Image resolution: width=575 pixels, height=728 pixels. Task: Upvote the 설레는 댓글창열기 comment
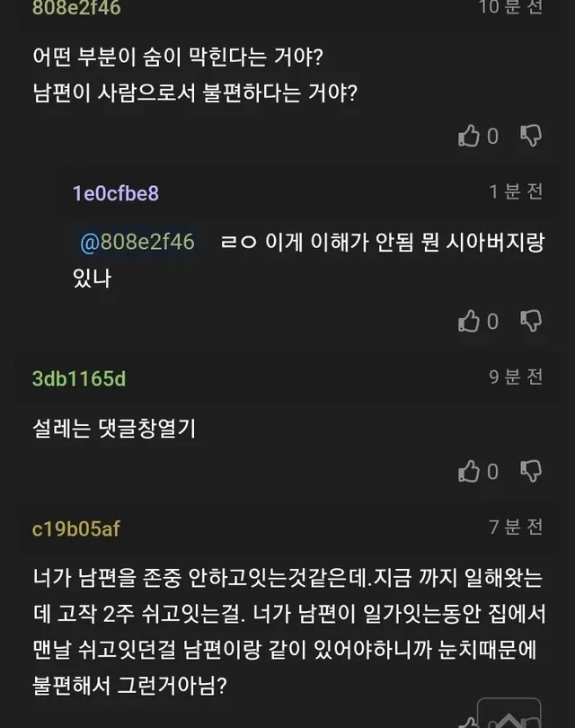(x=469, y=471)
